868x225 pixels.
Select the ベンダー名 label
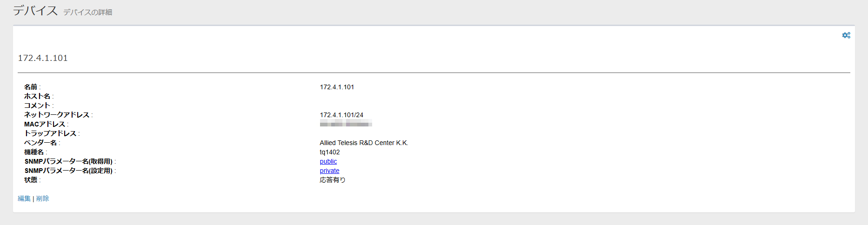(40, 143)
